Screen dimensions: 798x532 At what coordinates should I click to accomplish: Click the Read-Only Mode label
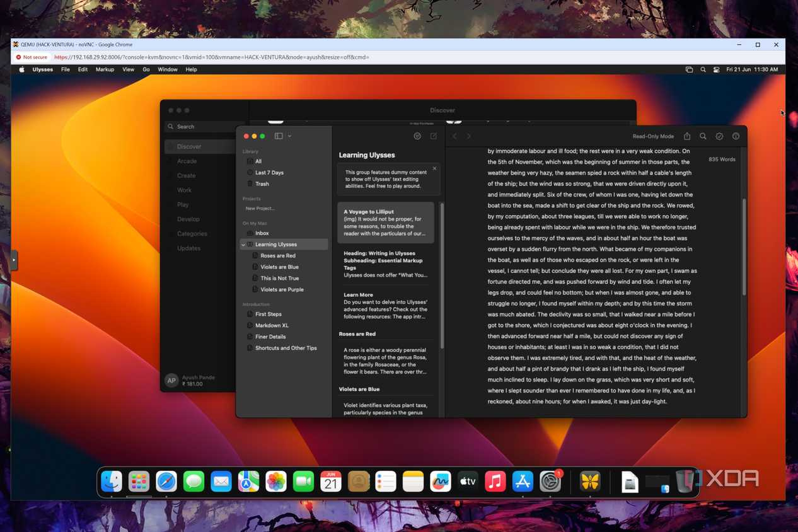(x=653, y=136)
